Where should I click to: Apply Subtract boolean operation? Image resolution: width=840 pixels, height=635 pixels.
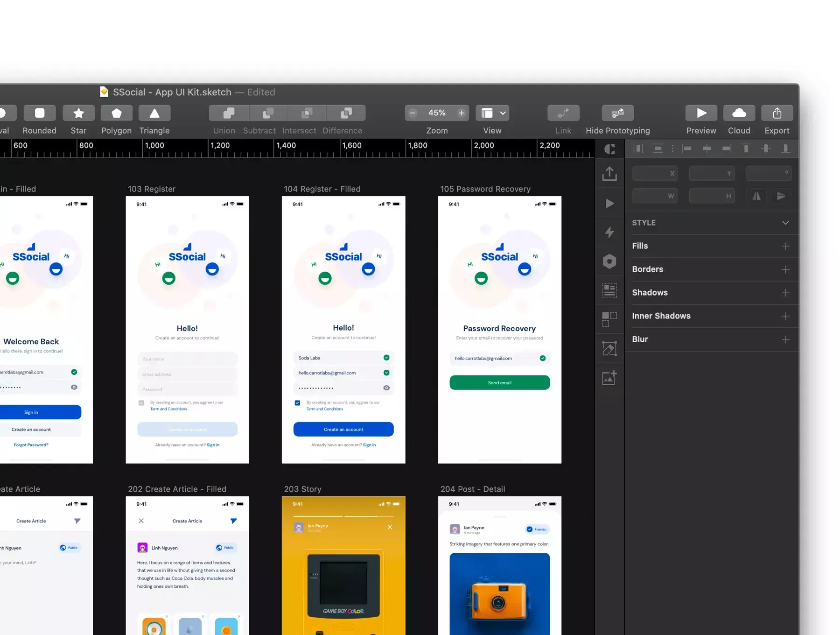pos(268,113)
